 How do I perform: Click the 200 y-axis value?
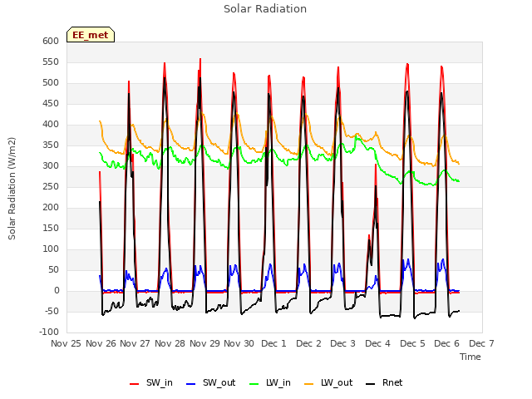coord(51,207)
